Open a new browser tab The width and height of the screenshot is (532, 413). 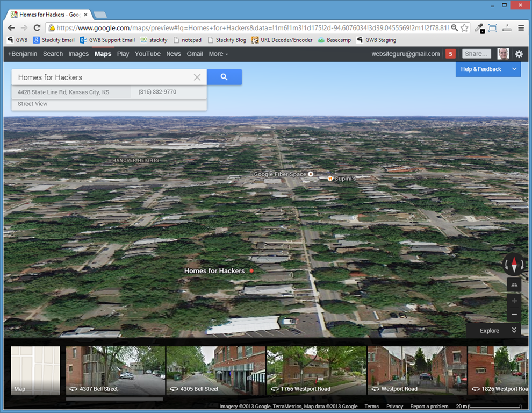pyautogui.click(x=100, y=15)
